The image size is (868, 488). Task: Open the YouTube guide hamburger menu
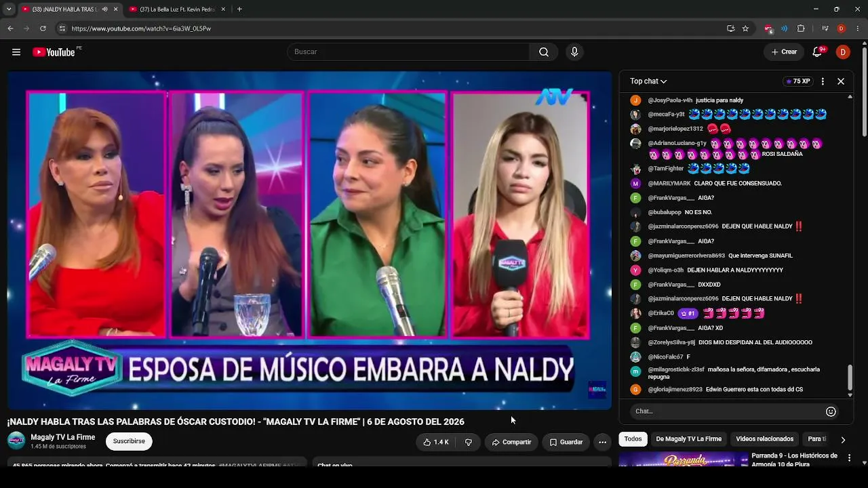(x=16, y=52)
